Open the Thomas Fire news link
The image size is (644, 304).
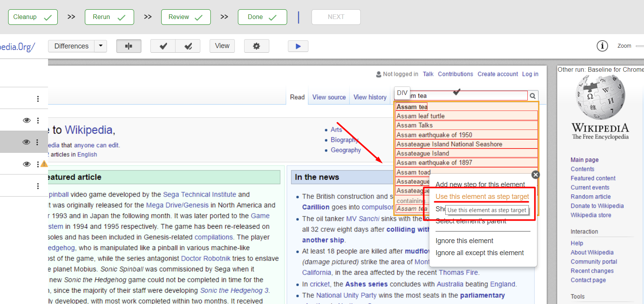[458, 273]
